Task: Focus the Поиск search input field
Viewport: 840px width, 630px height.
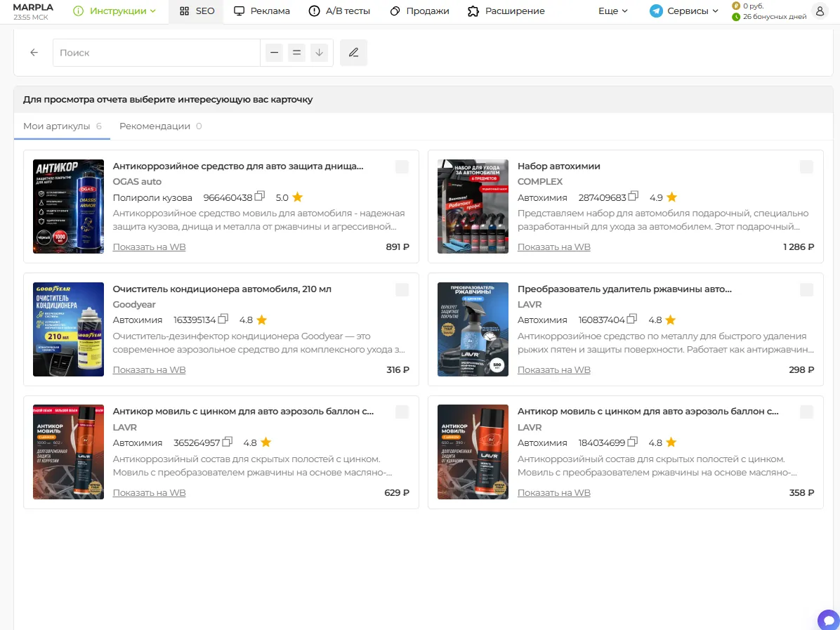Action: [x=157, y=53]
